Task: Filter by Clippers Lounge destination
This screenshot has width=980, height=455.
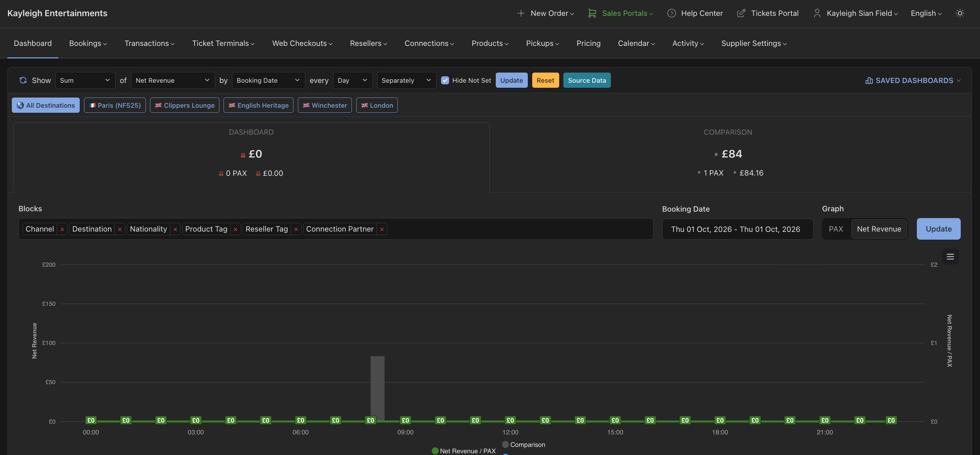Action: 184,105
